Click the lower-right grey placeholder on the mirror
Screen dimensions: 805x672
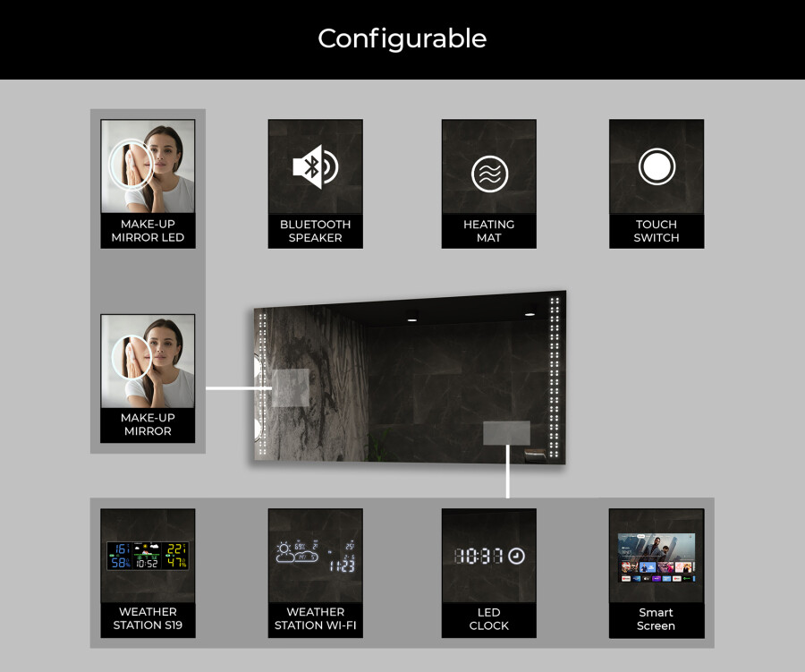tap(506, 433)
